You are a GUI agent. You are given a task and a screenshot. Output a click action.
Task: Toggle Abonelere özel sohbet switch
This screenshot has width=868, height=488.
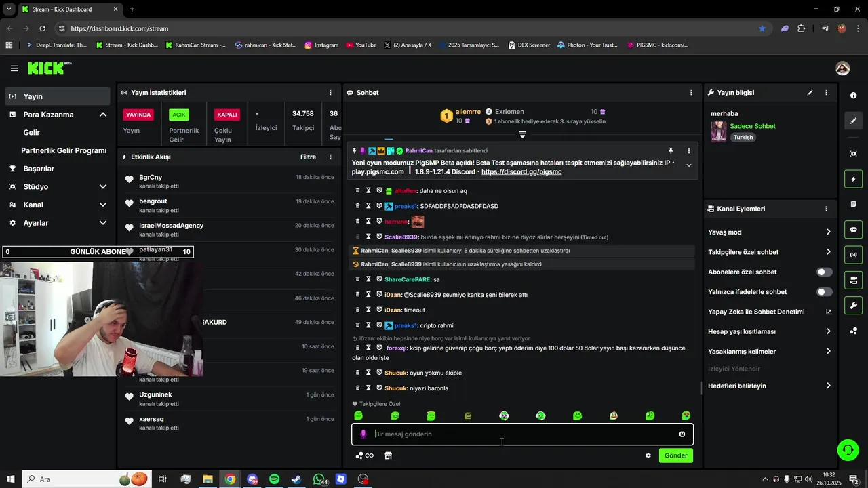(x=824, y=272)
